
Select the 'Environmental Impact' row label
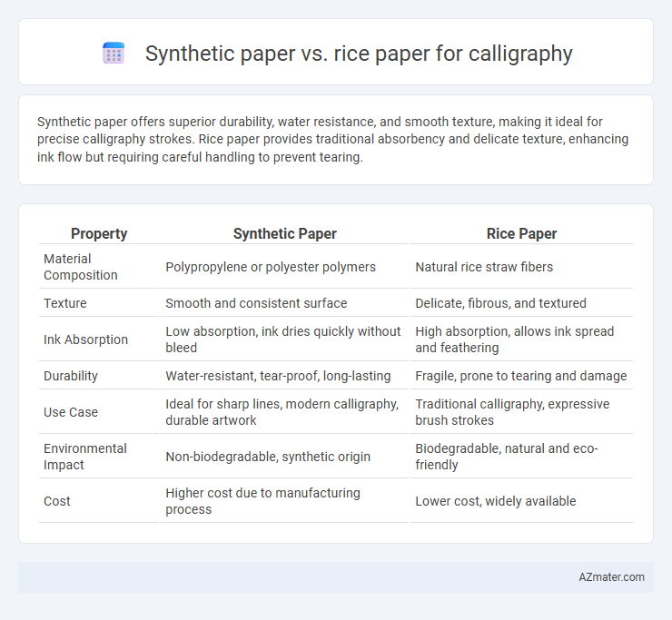pyautogui.click(x=84, y=457)
